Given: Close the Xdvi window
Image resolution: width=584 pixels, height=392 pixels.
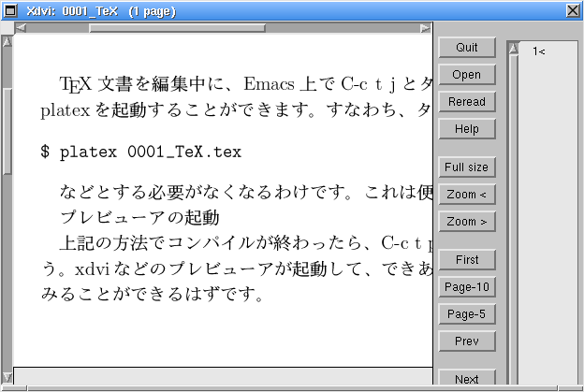Looking at the screenshot, I should tap(573, 10).
